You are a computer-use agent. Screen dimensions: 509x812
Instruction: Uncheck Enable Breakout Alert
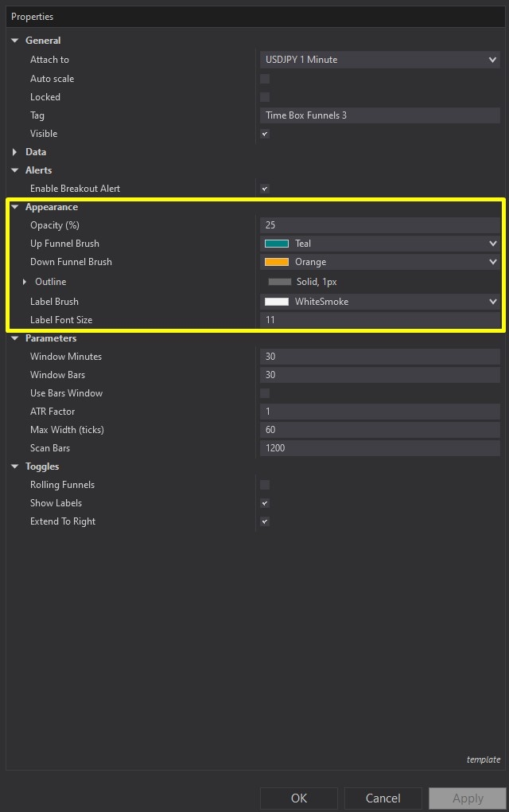(x=265, y=189)
